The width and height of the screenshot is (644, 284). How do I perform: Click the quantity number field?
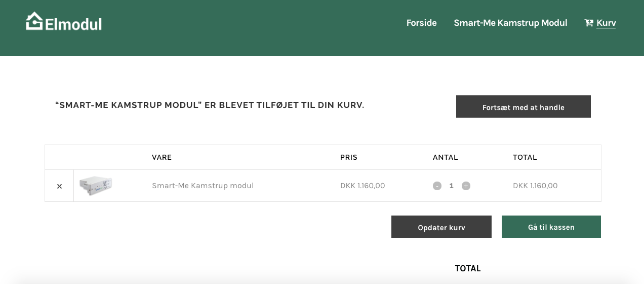click(x=452, y=186)
